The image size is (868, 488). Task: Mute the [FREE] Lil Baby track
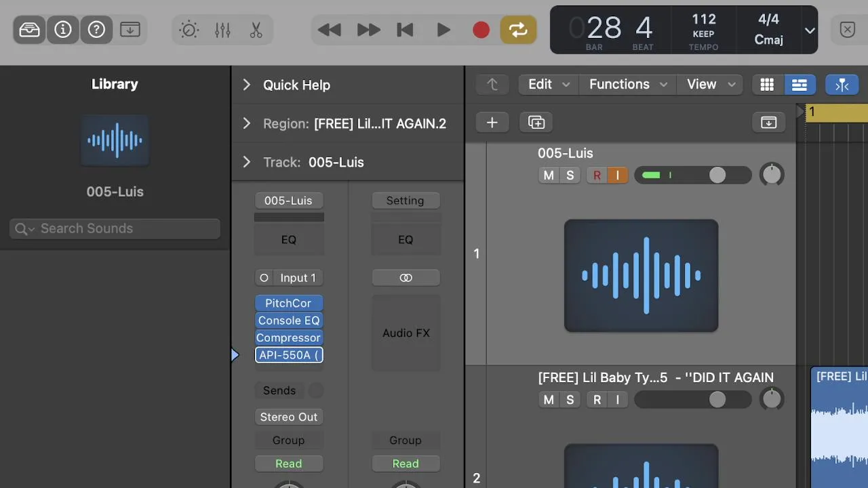click(549, 400)
